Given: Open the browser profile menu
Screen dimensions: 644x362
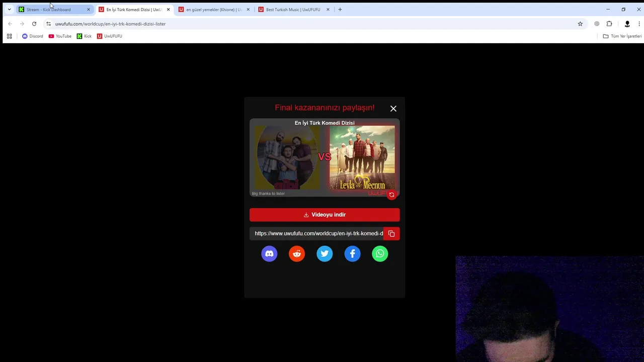Looking at the screenshot, I should click(627, 24).
